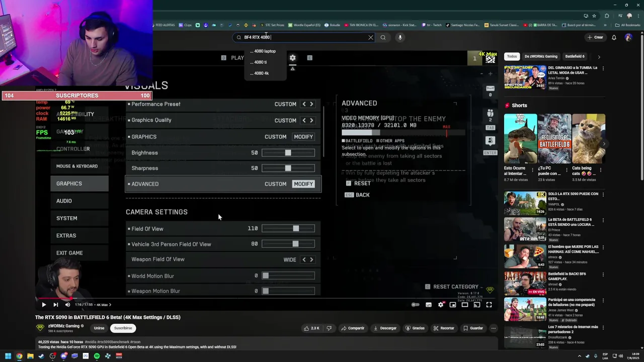Click the Unirse button

point(99,328)
